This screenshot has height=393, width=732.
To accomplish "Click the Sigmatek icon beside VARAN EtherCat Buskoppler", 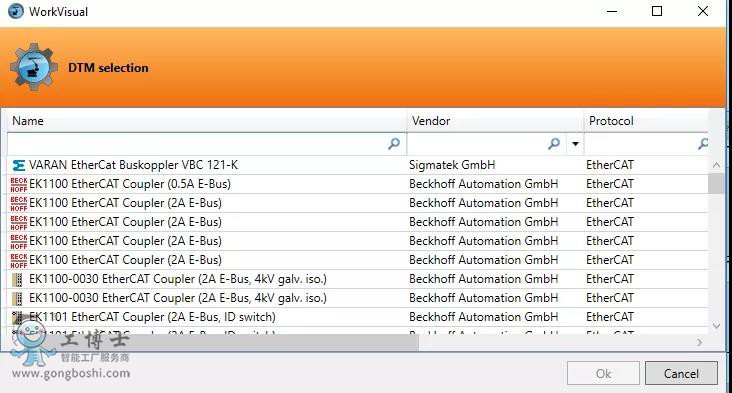I will (19, 165).
